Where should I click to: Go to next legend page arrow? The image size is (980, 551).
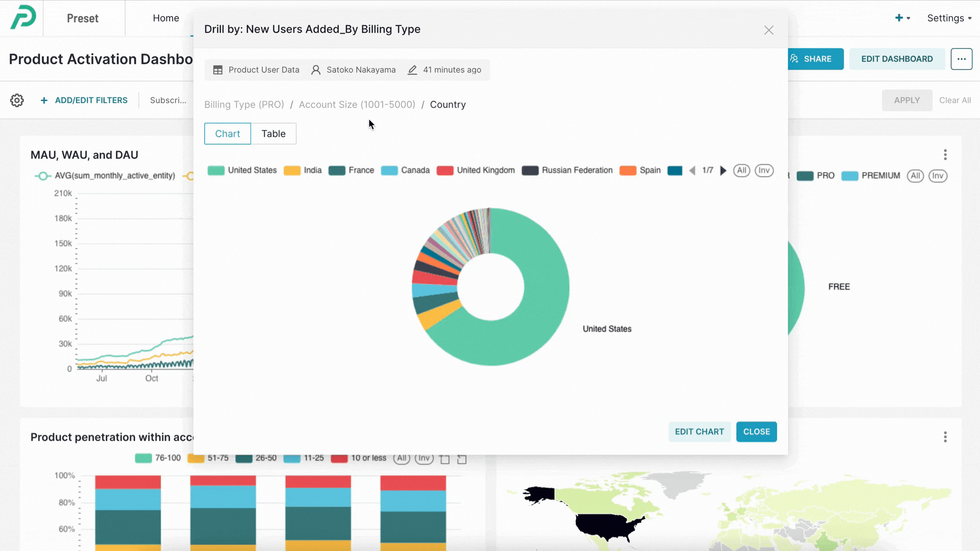point(723,170)
